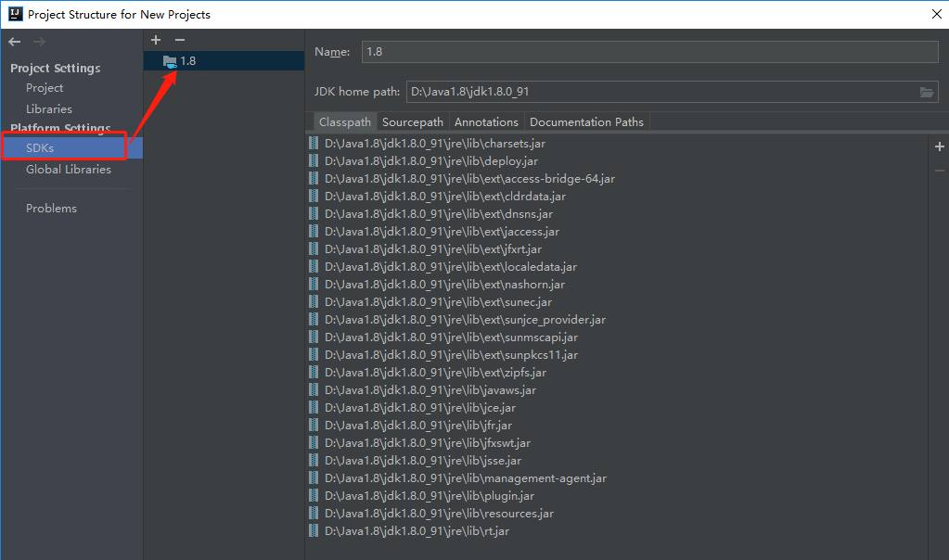Open the Annotations tab
The height and width of the screenshot is (560, 949).
click(x=486, y=121)
